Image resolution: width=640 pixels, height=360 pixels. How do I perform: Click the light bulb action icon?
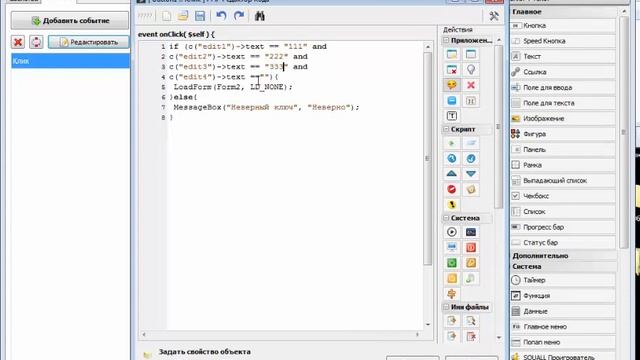[471, 70]
